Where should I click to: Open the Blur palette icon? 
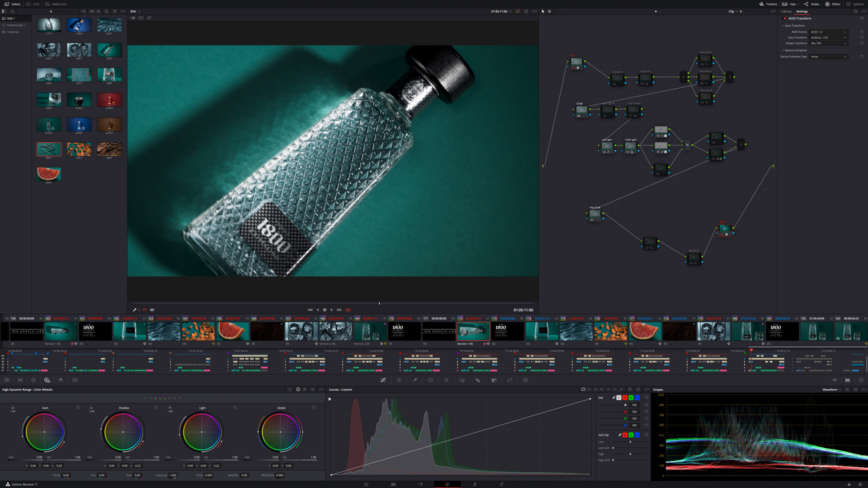tap(478, 380)
